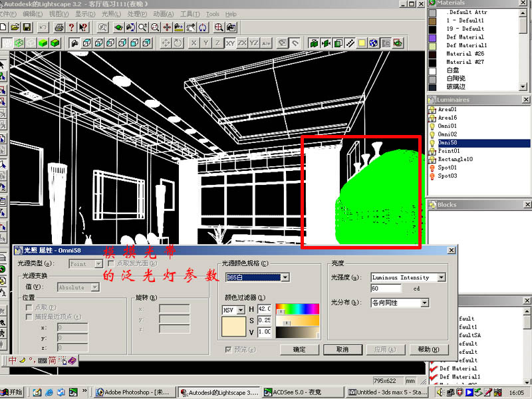532x399 pixels.
Task: Click the Materials list scroll-down arrow
Action: [x=523, y=87]
